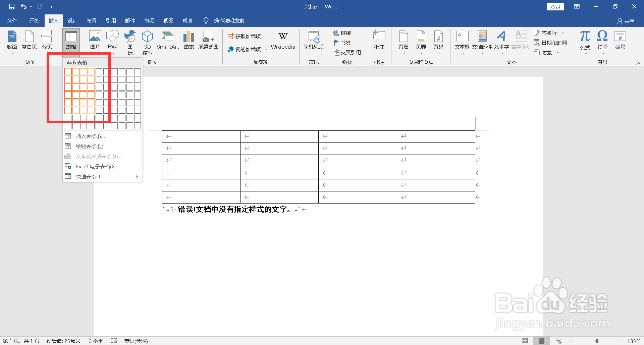Open the 签名行 dropdown arrow
This screenshot has height=345, width=644.
point(563,33)
